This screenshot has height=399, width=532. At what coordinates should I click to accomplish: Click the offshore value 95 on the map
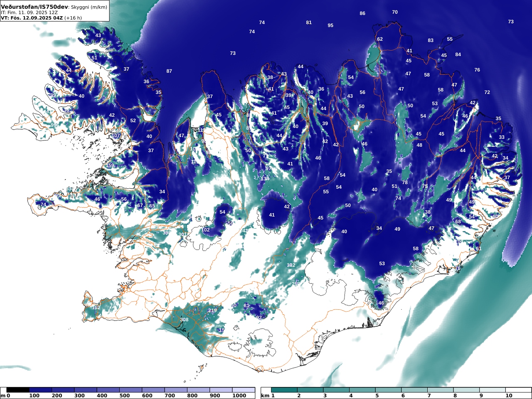(330, 25)
